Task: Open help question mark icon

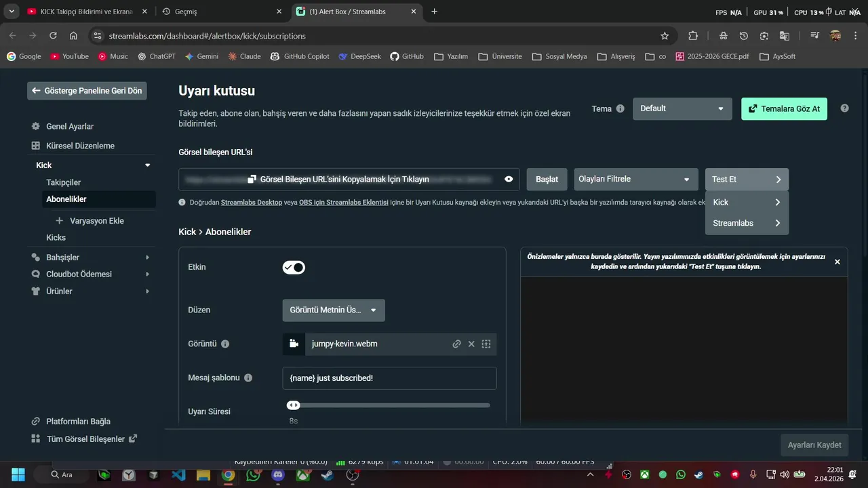Action: coord(844,108)
